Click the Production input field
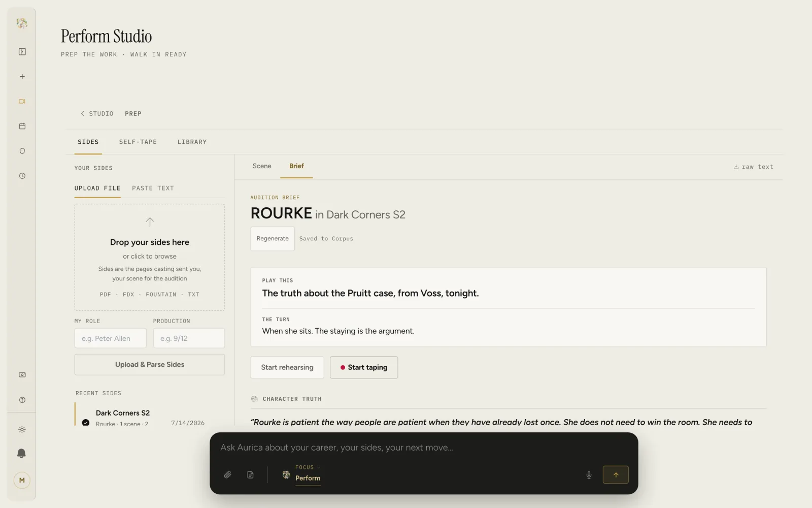The width and height of the screenshot is (812, 508). point(189,338)
